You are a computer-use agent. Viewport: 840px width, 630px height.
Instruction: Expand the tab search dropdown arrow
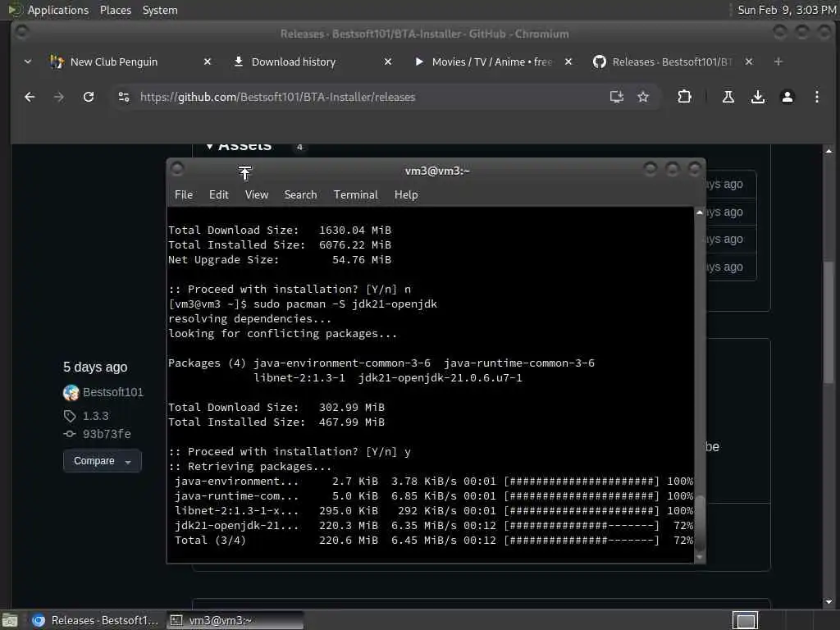coord(27,62)
